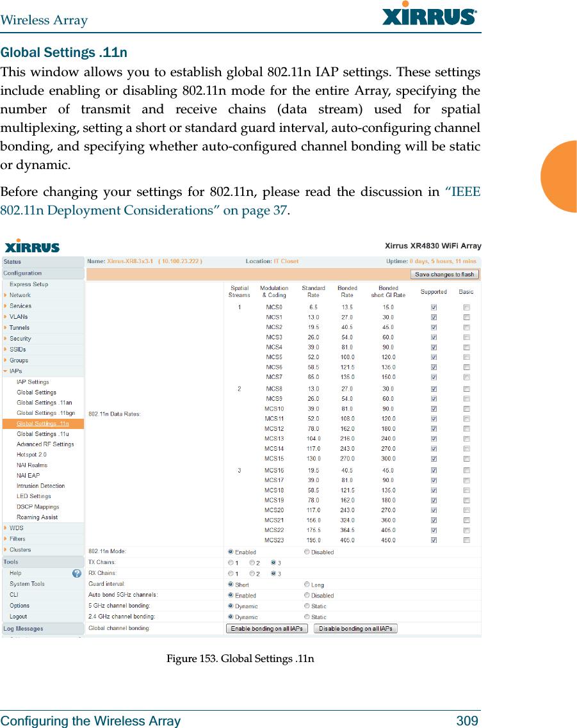Uncheck the Supported checkbox for MCS12
The image size is (577, 728).
pyautogui.click(x=434, y=429)
